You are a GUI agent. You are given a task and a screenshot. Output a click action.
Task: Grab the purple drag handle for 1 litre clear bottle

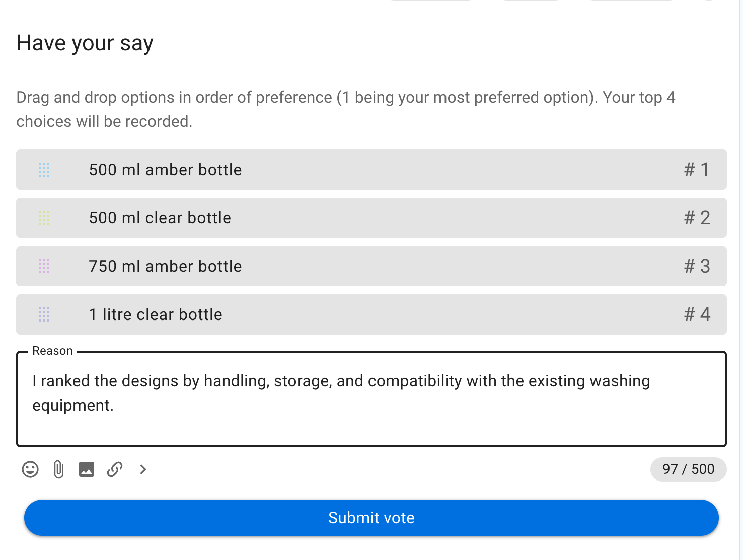click(44, 314)
